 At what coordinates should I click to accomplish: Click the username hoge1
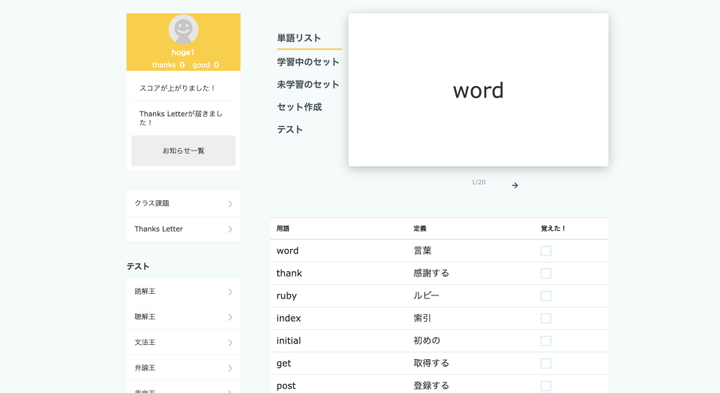183,52
